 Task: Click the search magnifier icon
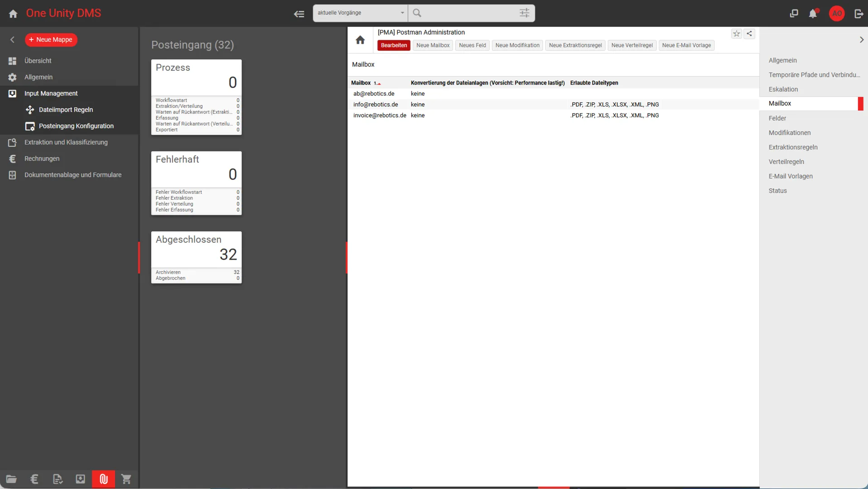[x=417, y=13]
